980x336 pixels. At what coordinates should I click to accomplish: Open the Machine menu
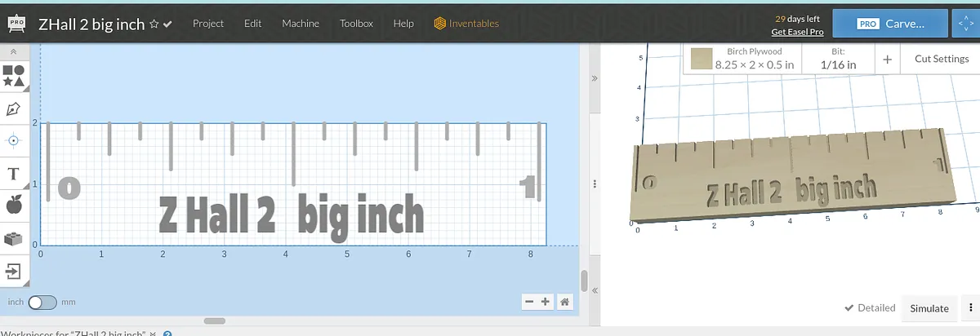(301, 24)
